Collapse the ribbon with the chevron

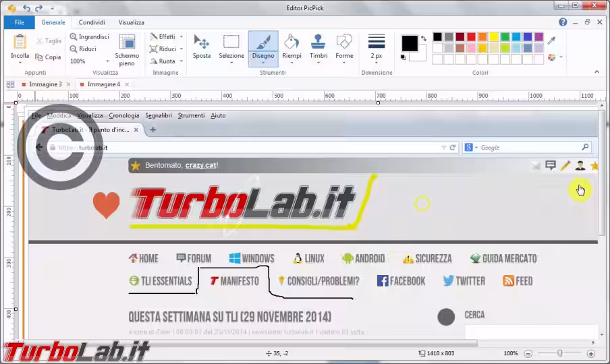tap(597, 72)
